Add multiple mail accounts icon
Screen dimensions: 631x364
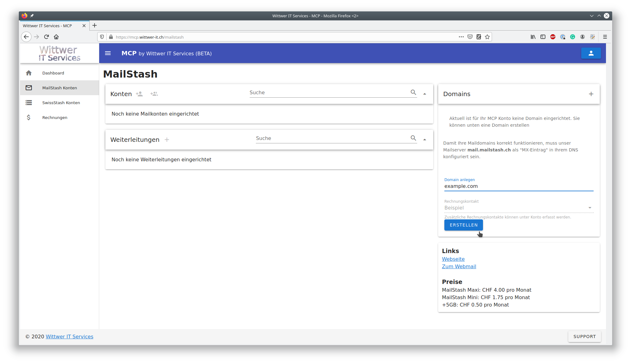coord(154,94)
